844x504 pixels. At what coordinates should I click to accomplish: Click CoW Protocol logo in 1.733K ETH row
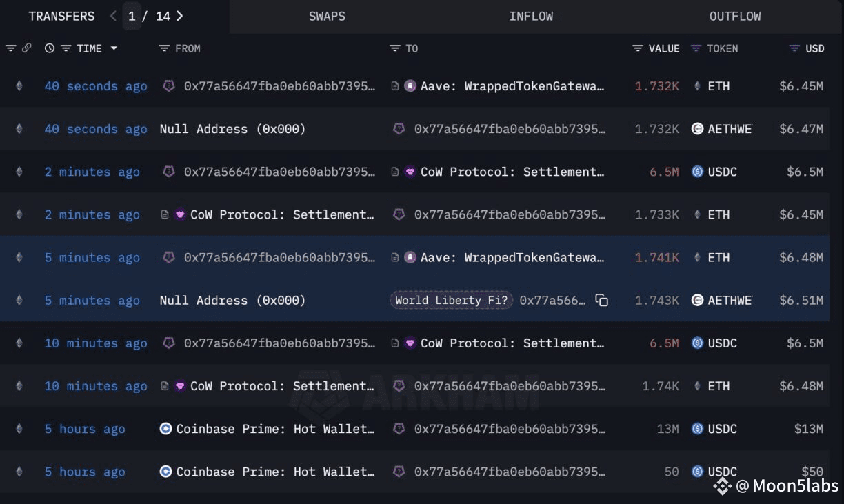(180, 214)
